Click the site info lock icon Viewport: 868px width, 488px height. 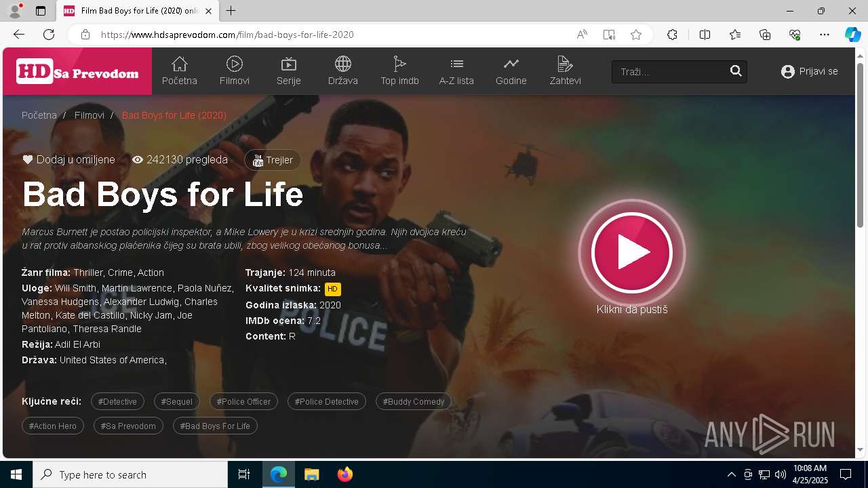coord(85,35)
